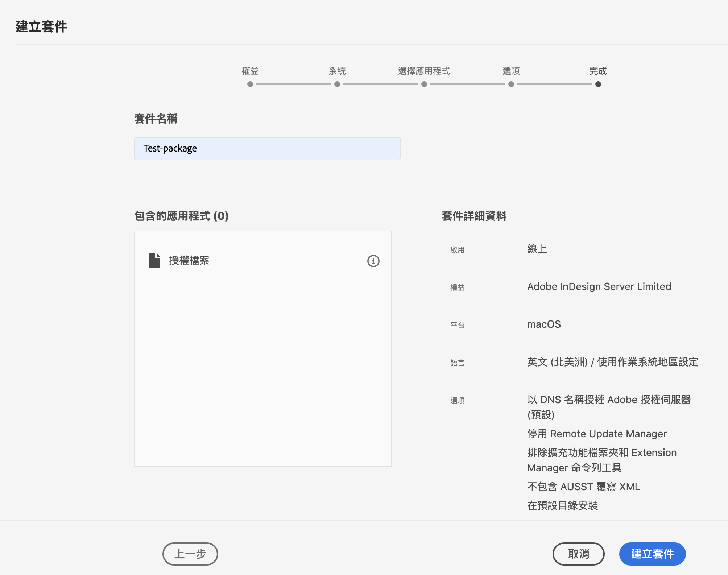
Task: Click the 套件名稱 text field
Action: [267, 149]
